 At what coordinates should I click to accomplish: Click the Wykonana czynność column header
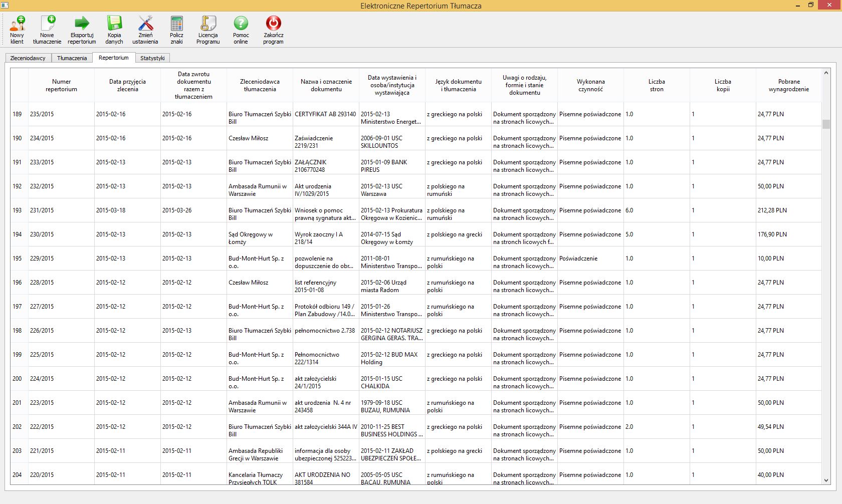pos(590,85)
